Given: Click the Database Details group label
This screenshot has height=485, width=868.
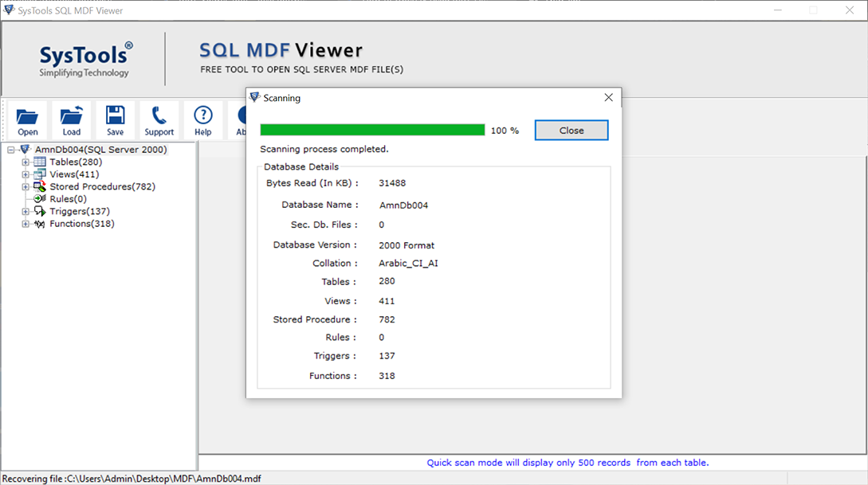Looking at the screenshot, I should (301, 167).
